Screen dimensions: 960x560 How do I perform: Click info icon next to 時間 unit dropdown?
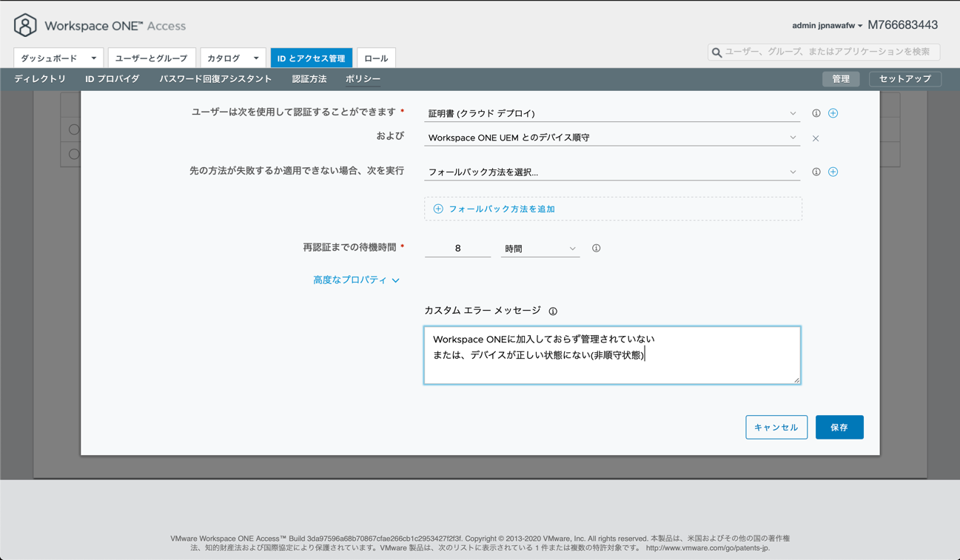pyautogui.click(x=596, y=249)
